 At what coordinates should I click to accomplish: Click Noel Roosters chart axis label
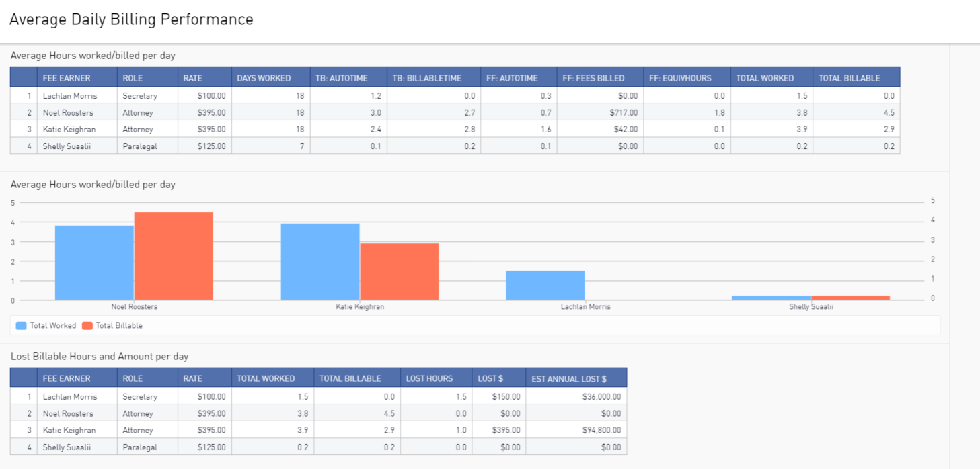coord(135,306)
